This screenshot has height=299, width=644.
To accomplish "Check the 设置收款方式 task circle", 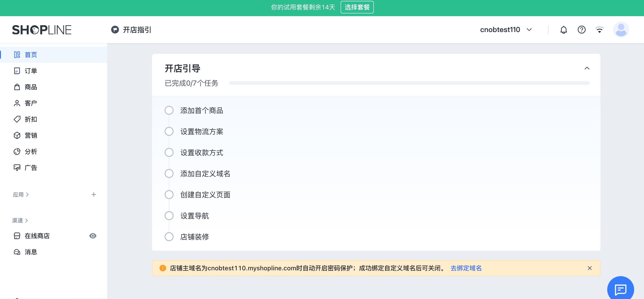I will [x=169, y=152].
